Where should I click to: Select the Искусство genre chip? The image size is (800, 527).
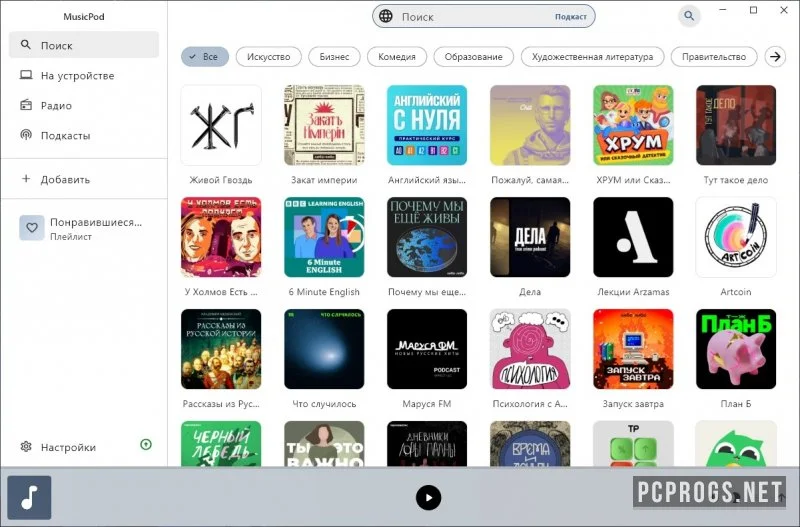(x=268, y=57)
